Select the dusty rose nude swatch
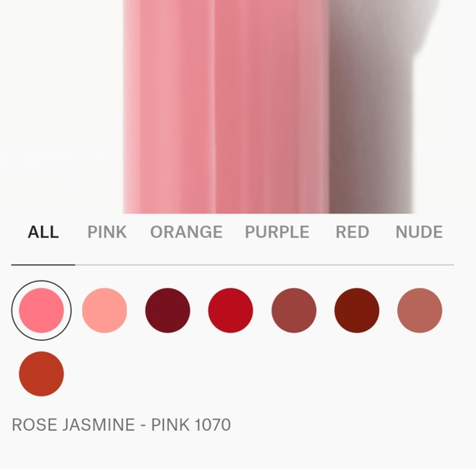Image resolution: width=476 pixels, height=472 pixels. pyautogui.click(x=419, y=310)
